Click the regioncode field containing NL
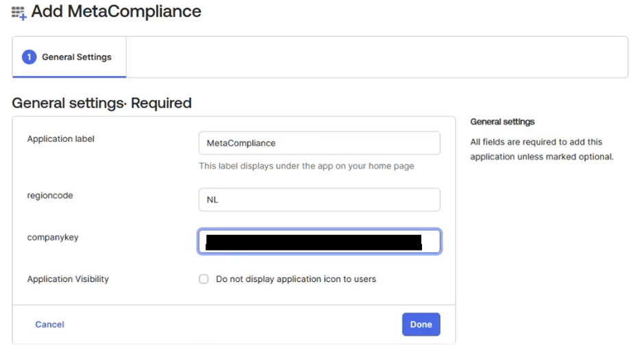Screen dimensions: 644x349 pyautogui.click(x=319, y=200)
